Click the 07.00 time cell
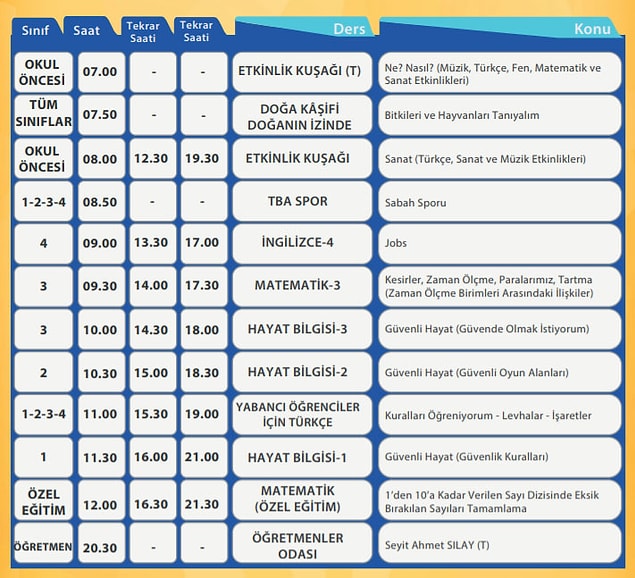The image size is (635, 578). (x=101, y=72)
